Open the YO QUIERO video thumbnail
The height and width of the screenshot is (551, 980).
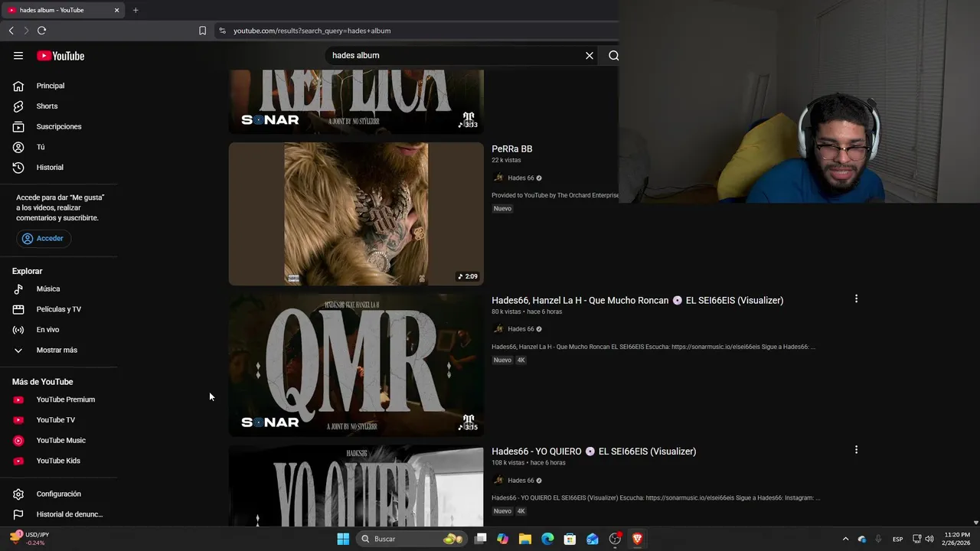356,485
